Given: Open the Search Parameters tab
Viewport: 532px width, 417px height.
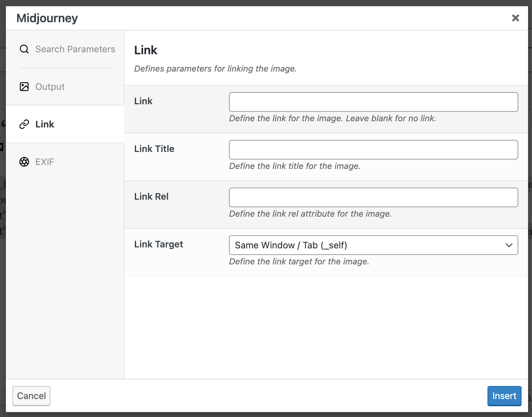Looking at the screenshot, I should [75, 49].
